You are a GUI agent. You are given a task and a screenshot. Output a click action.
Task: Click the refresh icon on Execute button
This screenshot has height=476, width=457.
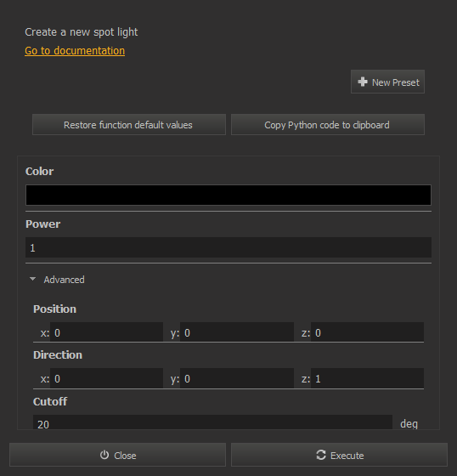(321, 455)
